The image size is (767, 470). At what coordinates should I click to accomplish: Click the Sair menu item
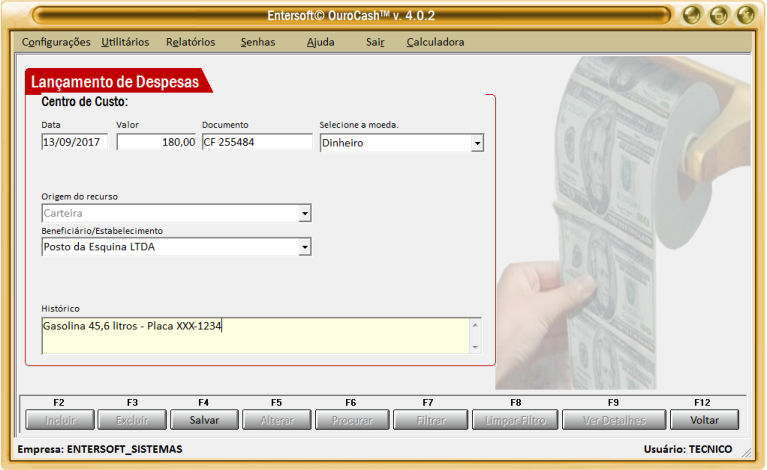(375, 42)
